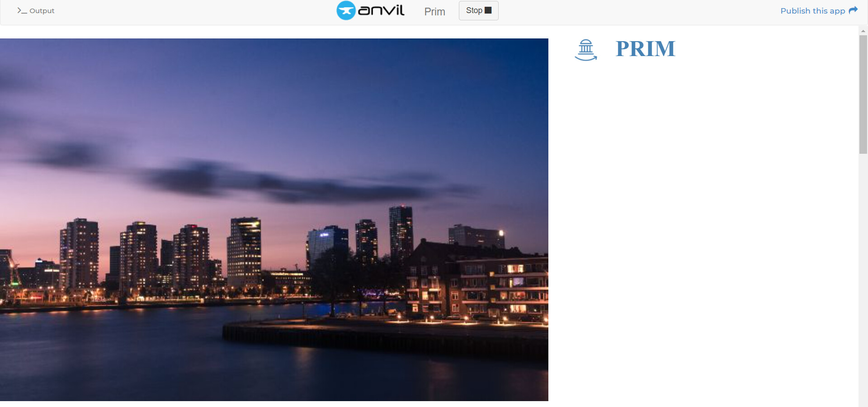This screenshot has height=407, width=868.
Task: Click the blue bank building logo icon
Action: (x=586, y=50)
